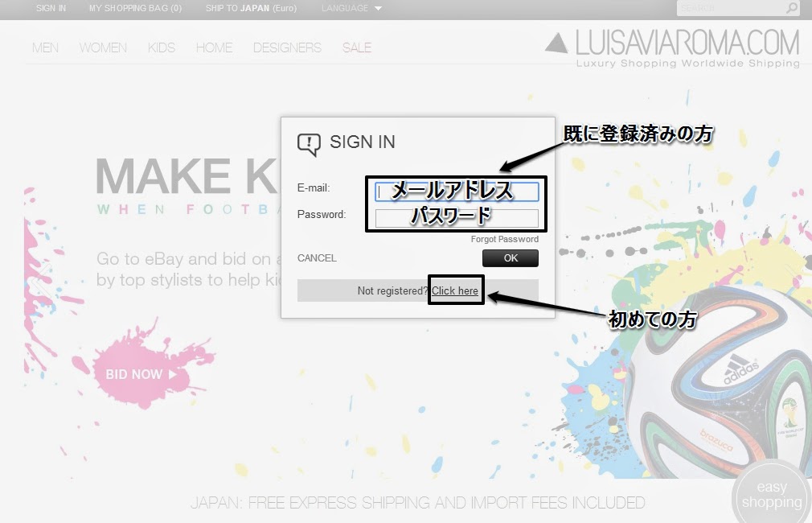
Task: Open the KIDS menu
Action: 161,47
